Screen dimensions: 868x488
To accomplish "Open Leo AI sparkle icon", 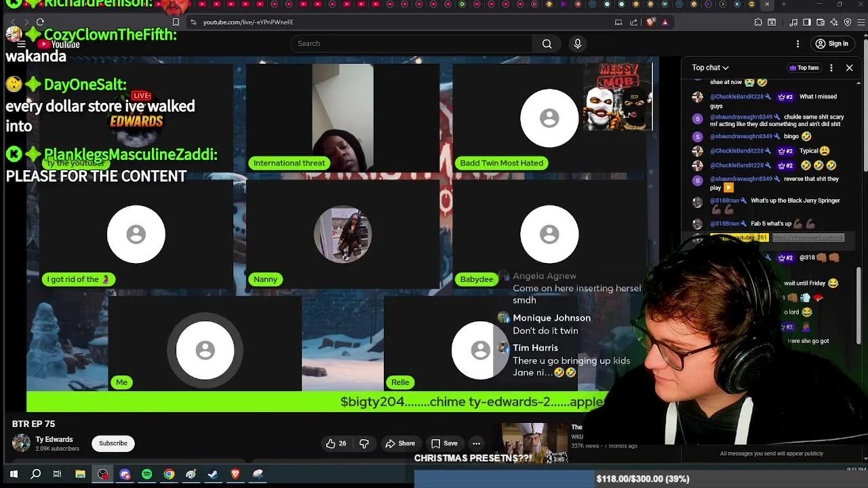I will pos(833,22).
